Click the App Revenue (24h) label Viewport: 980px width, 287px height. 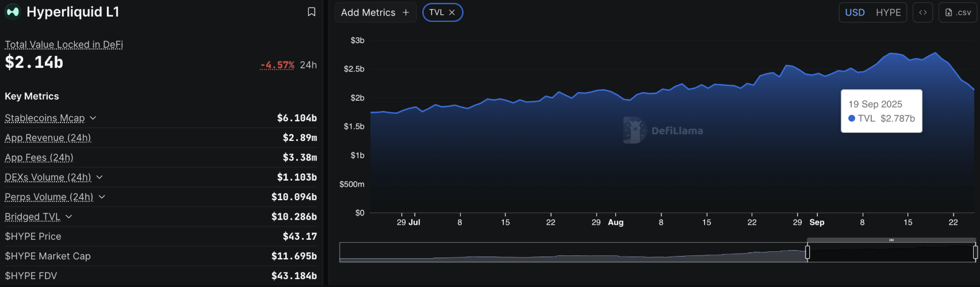coord(48,138)
